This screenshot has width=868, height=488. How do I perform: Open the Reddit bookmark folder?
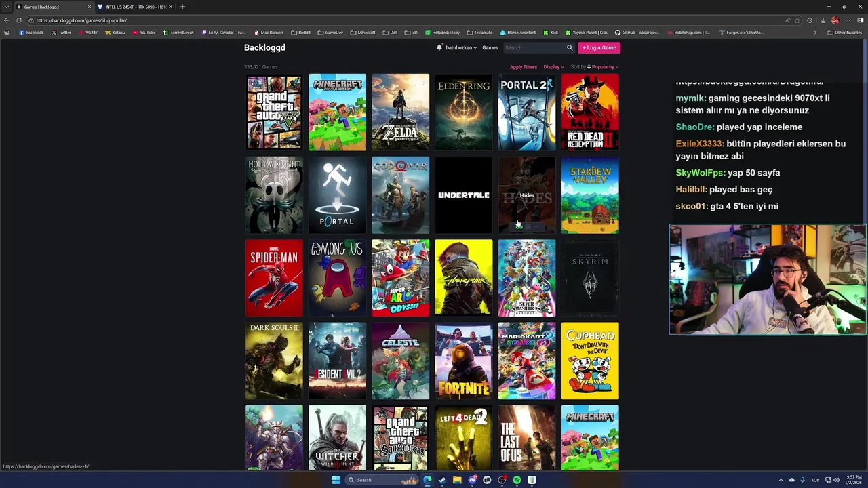(300, 32)
